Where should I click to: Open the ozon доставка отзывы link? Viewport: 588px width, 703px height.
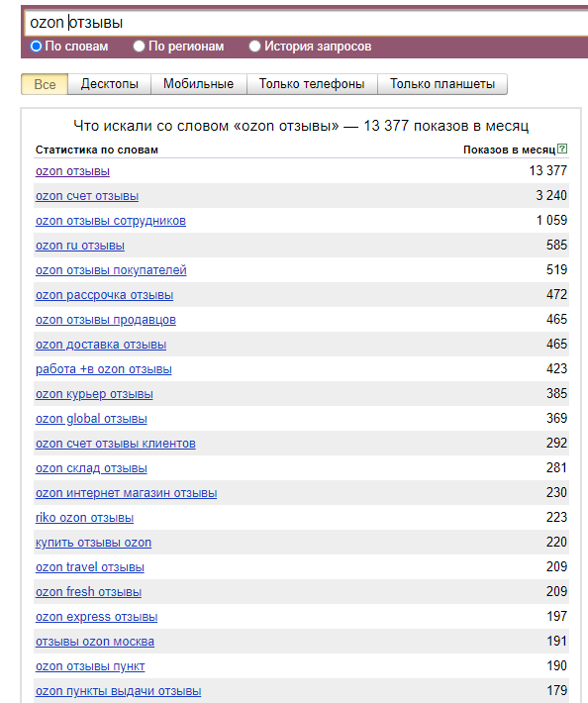pyautogui.click(x=101, y=345)
